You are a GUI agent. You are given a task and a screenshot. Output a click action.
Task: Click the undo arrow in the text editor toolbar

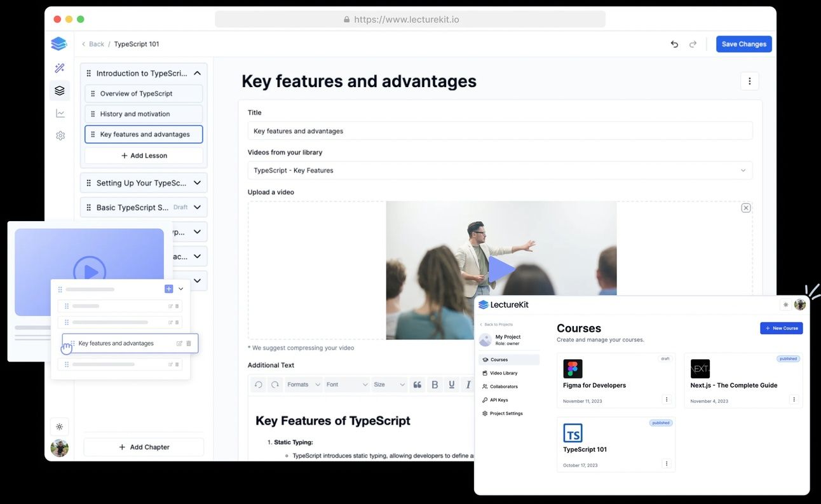pyautogui.click(x=258, y=385)
